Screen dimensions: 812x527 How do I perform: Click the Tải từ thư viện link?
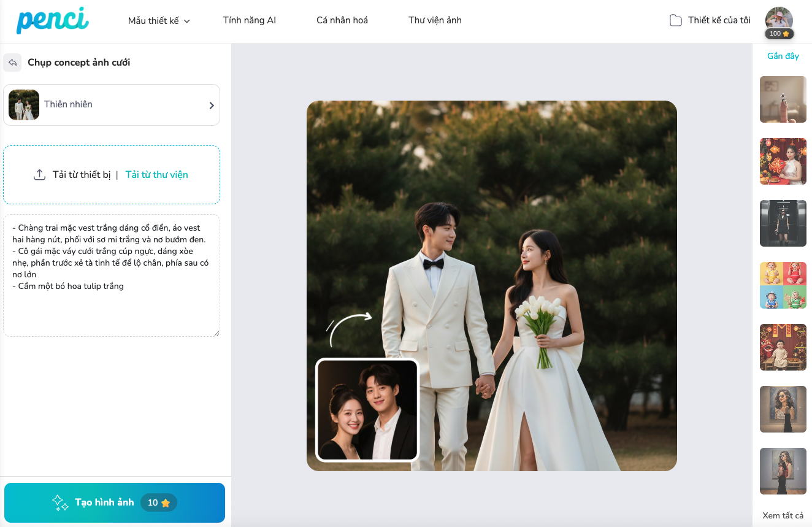click(x=156, y=175)
